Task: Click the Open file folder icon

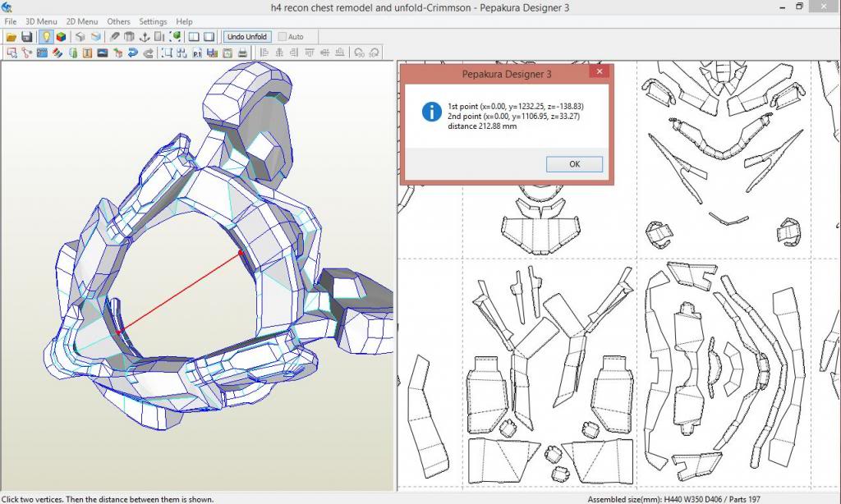Action: click(x=11, y=37)
